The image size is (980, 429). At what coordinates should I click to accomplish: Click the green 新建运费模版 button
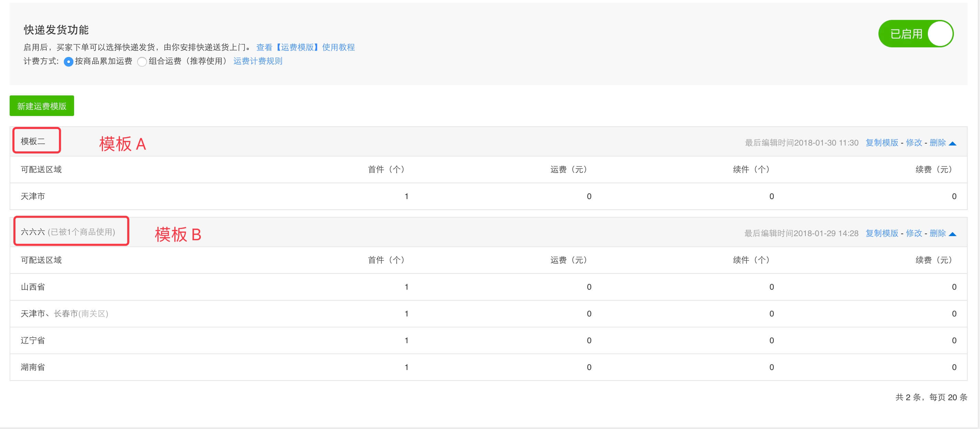tap(42, 106)
